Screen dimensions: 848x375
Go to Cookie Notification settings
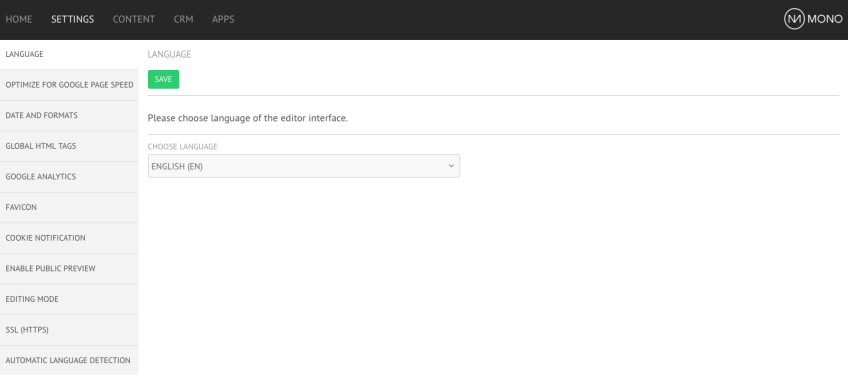[x=69, y=238]
